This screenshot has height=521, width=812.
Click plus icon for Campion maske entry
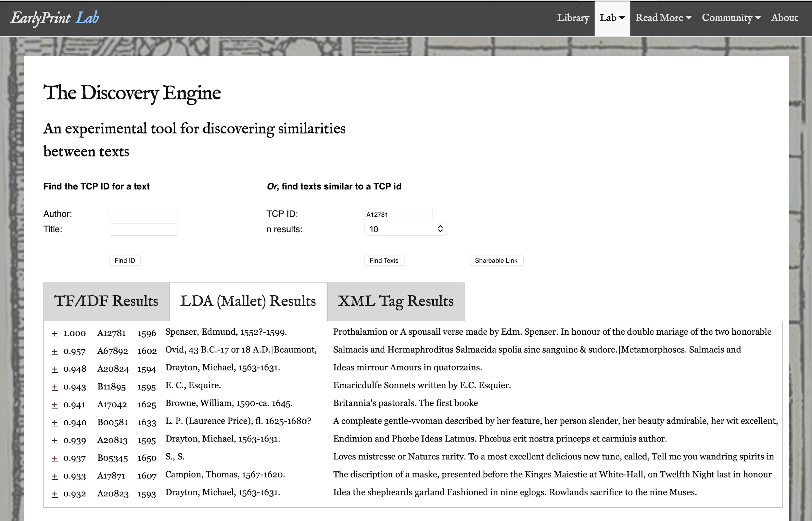pos(55,476)
